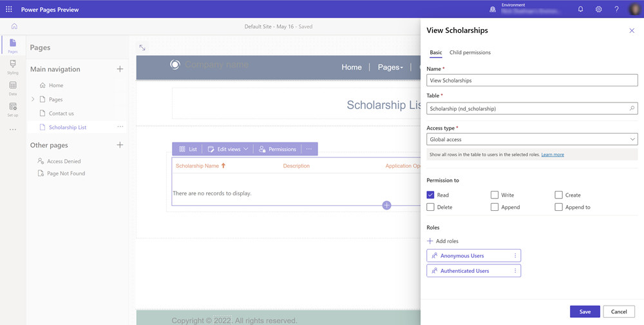Uncheck the Read permission checkbox
Image resolution: width=644 pixels, height=325 pixels.
431,195
